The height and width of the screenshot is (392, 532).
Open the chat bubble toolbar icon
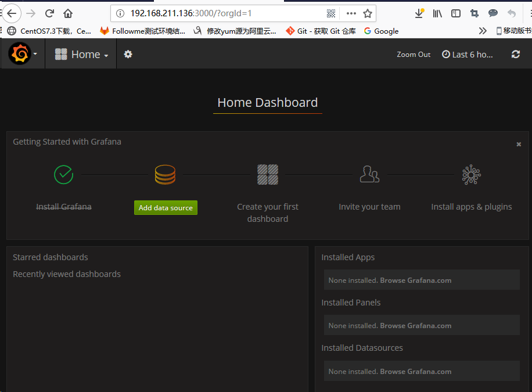tap(493, 13)
